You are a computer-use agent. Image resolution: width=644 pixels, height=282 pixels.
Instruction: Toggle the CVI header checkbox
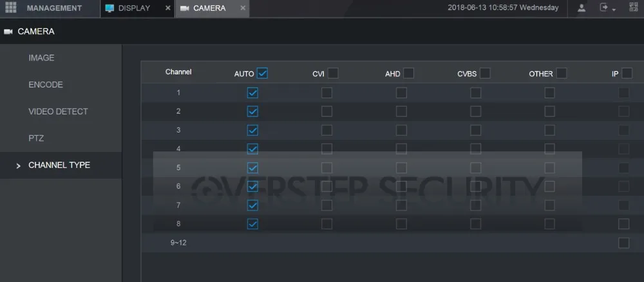[333, 73]
